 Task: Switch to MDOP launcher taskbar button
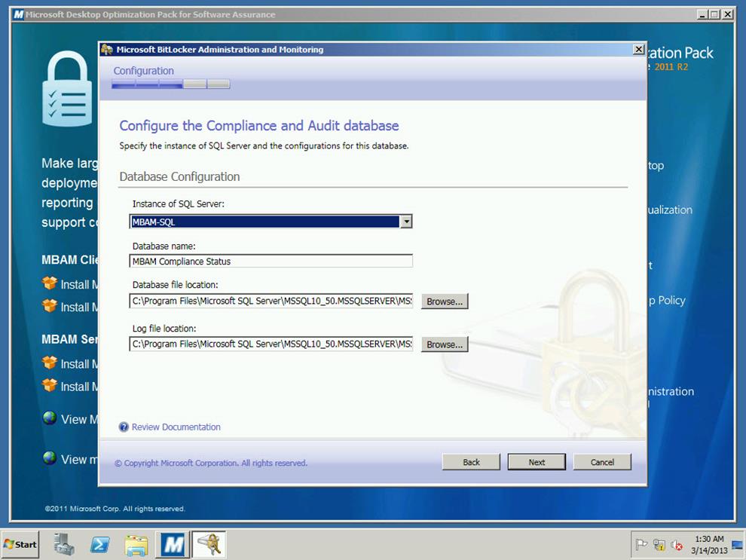point(173,544)
